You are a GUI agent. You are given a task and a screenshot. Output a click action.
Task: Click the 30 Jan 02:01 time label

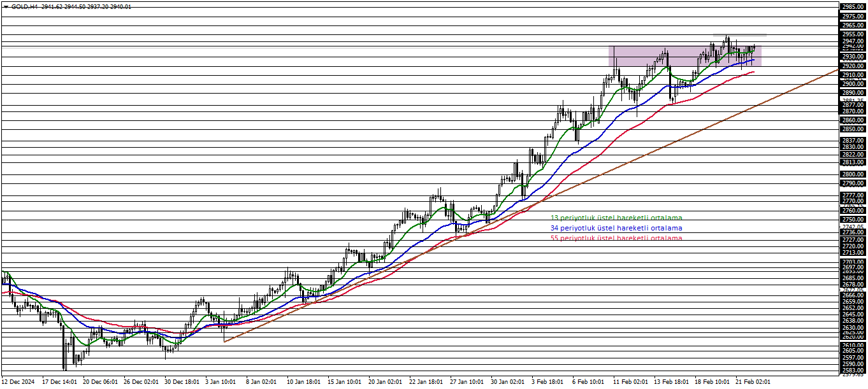(508, 382)
